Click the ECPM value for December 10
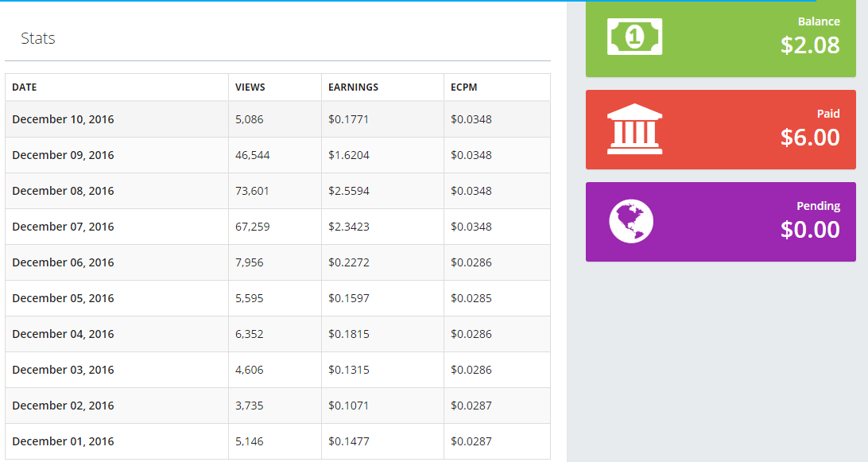 coord(471,119)
